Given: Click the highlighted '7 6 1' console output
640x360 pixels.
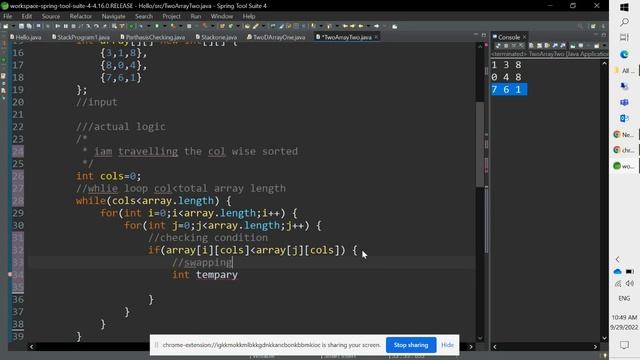Looking at the screenshot, I should [509, 89].
